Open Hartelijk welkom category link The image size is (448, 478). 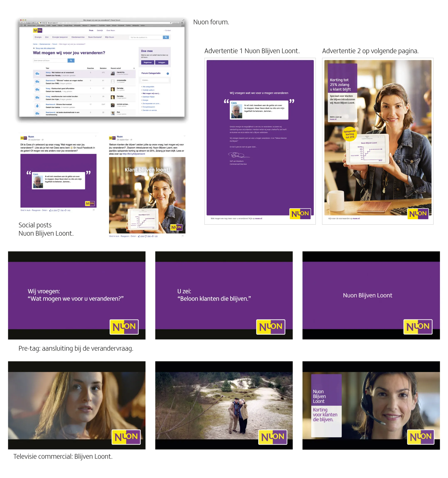coord(148,90)
